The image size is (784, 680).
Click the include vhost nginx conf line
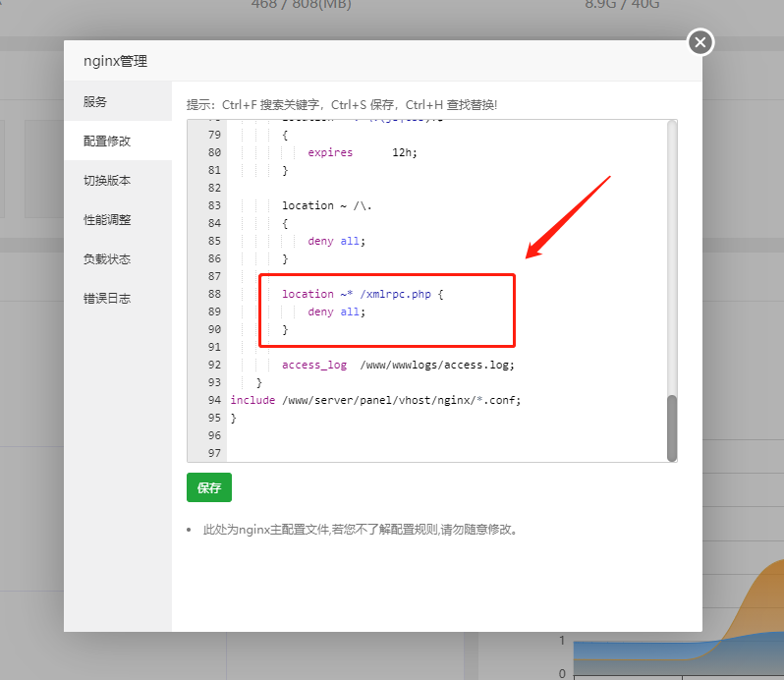click(375, 400)
